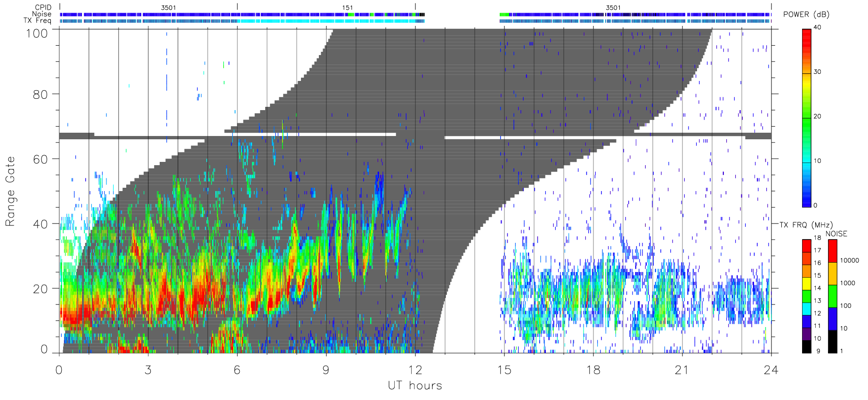Click y-axis tick label 20
This screenshot has height=400, width=868.
tap(40, 289)
